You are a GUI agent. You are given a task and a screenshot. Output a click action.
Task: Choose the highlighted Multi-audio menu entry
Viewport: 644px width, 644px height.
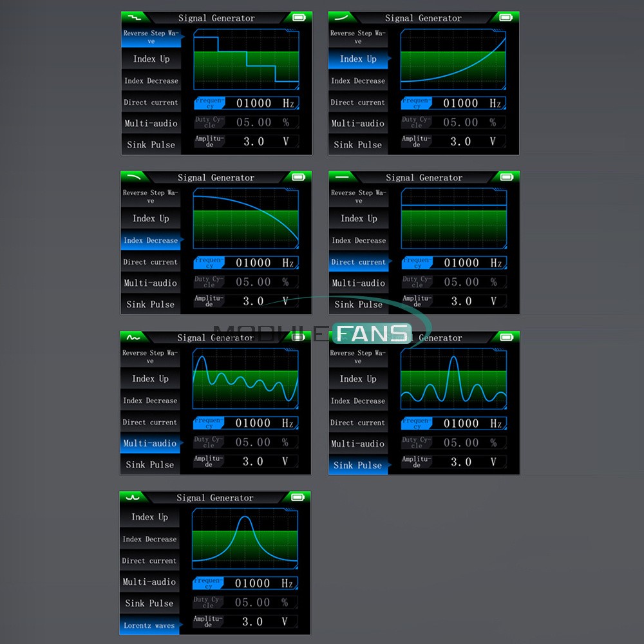pos(150,443)
